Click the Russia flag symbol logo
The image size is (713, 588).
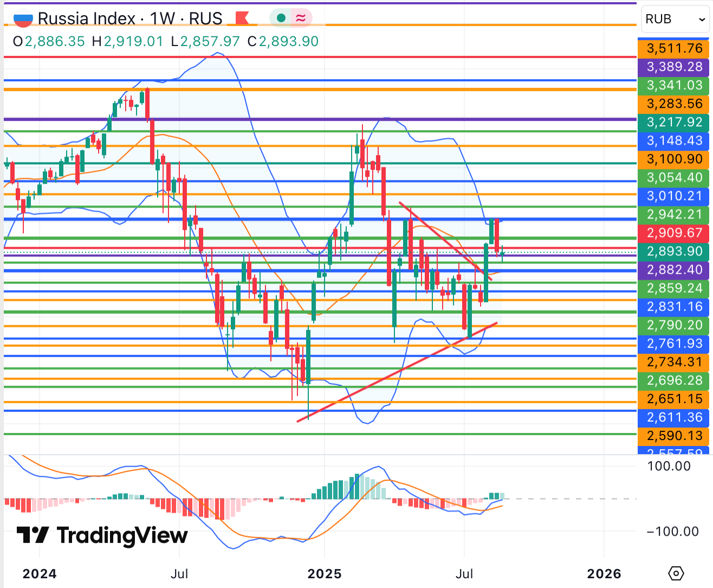coord(23,20)
